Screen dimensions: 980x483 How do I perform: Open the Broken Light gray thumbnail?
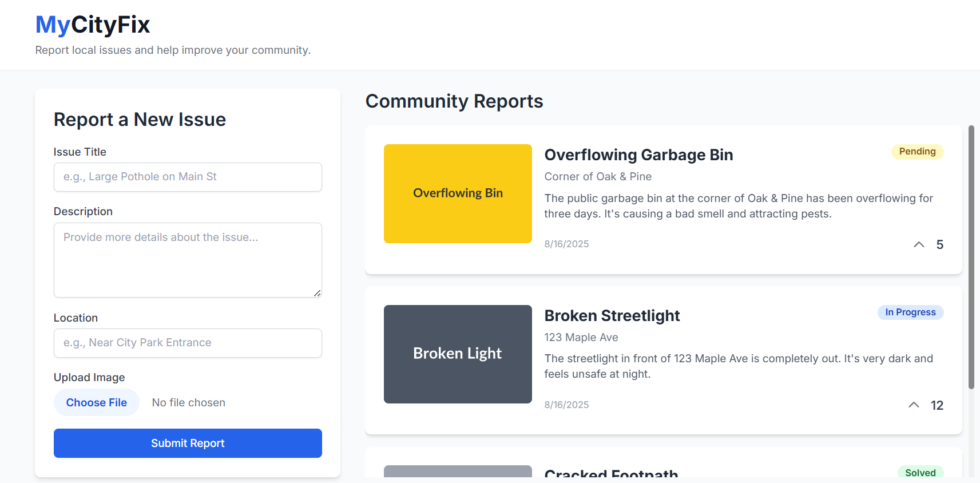point(458,354)
